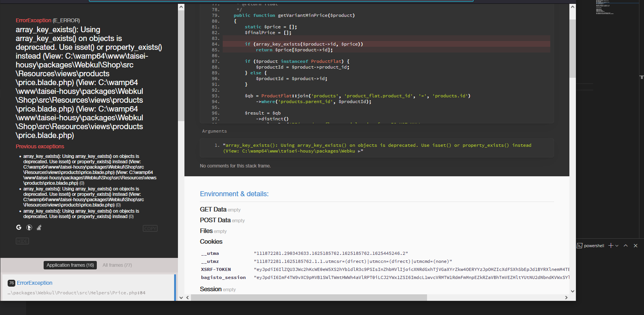
Task: Search the error on Google
Action: [x=19, y=227]
